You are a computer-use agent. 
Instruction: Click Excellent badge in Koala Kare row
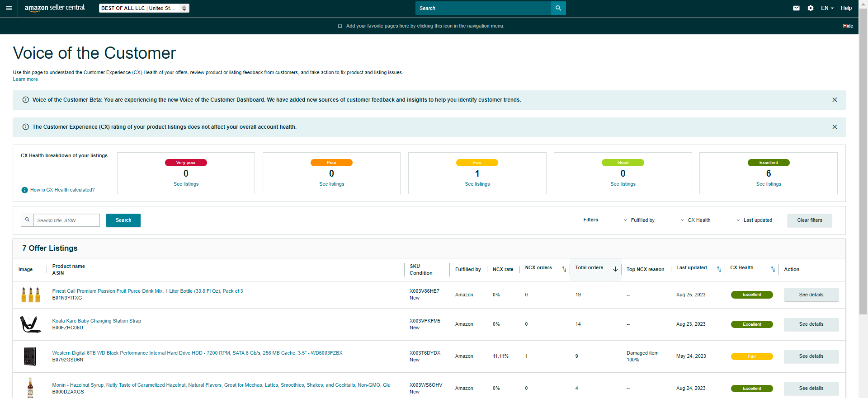751,324
